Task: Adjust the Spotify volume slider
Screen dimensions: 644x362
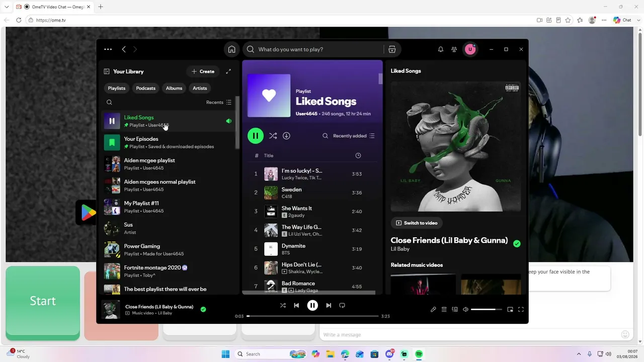Action: pos(487,309)
